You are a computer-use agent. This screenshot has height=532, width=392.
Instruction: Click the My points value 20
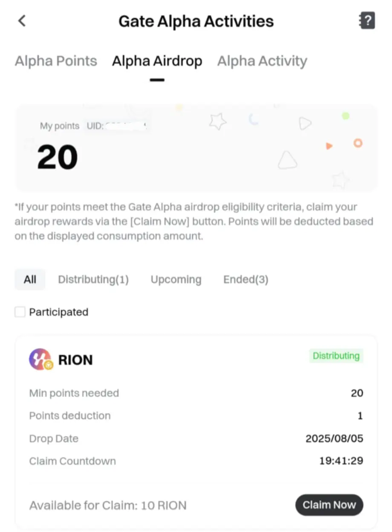(58, 157)
